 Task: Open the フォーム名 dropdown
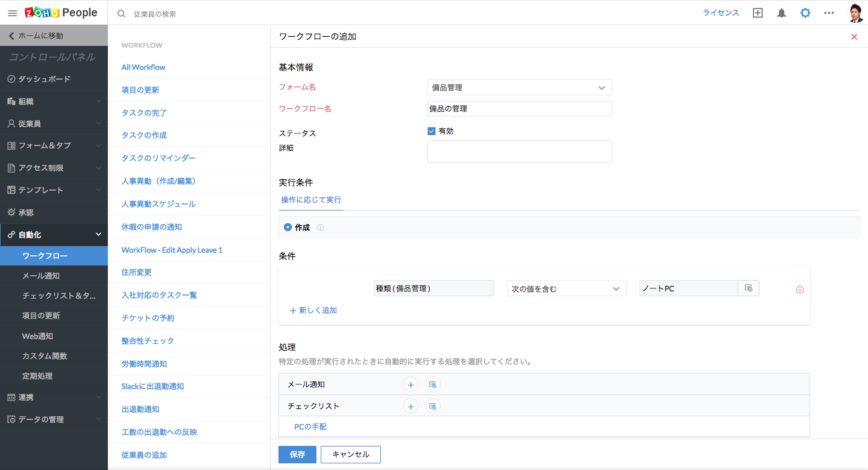pos(519,87)
